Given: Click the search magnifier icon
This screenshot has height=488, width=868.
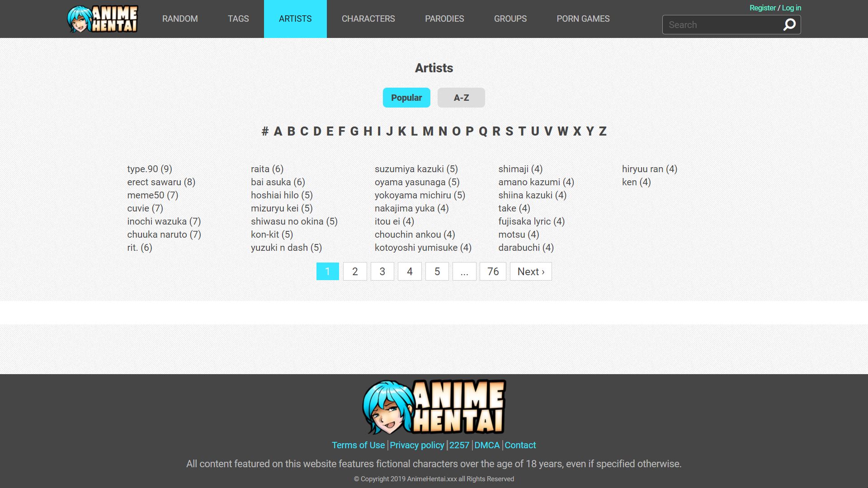Looking at the screenshot, I should (x=789, y=25).
